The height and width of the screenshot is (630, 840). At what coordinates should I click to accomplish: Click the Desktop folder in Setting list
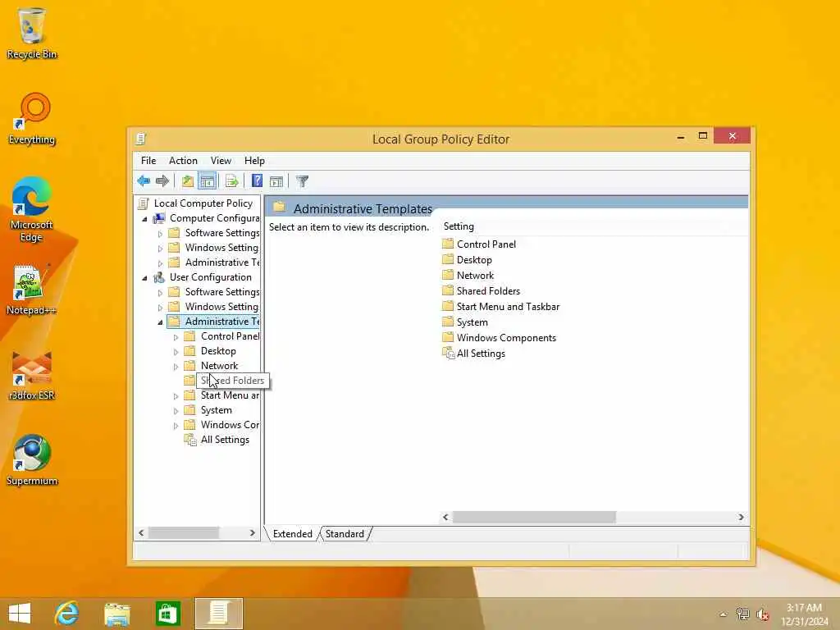[474, 259]
